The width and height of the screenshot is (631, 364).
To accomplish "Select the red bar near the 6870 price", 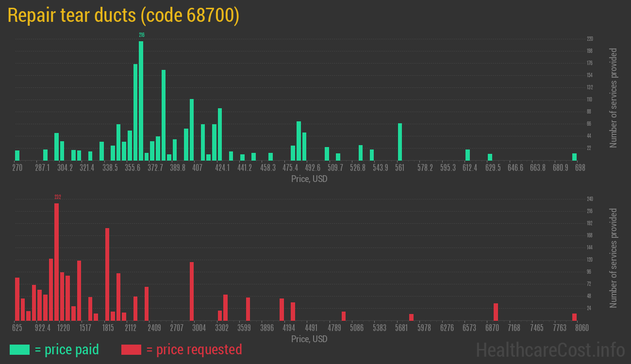I will [x=496, y=312].
